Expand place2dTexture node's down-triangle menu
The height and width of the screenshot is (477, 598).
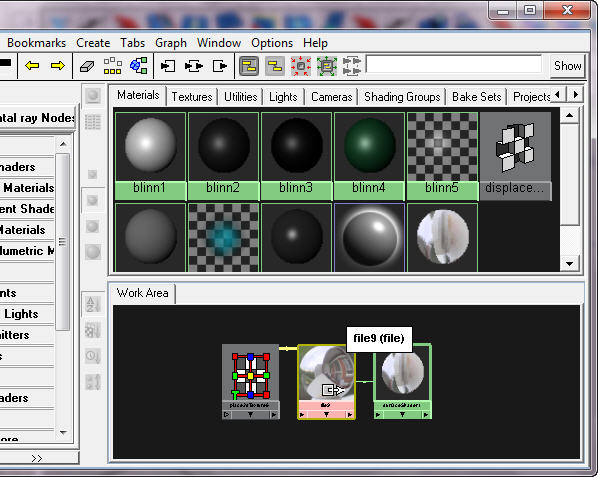pyautogui.click(x=251, y=414)
